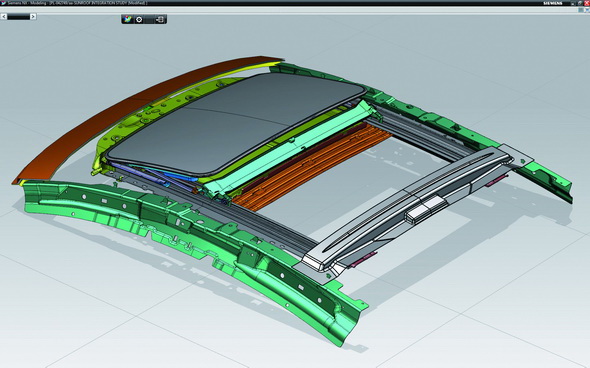The height and width of the screenshot is (368, 590).
Task: Click the Siemens NX application icon in title bar
Action: tap(4, 3)
